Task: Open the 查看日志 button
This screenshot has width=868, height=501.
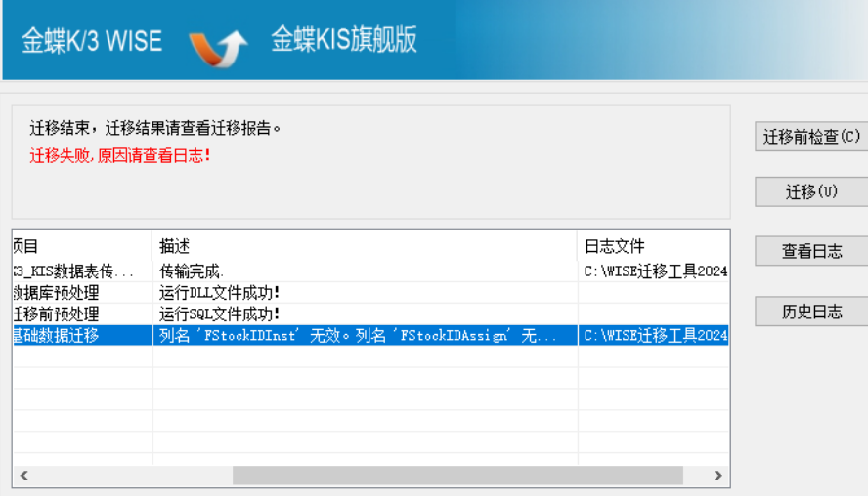Action: [x=811, y=251]
